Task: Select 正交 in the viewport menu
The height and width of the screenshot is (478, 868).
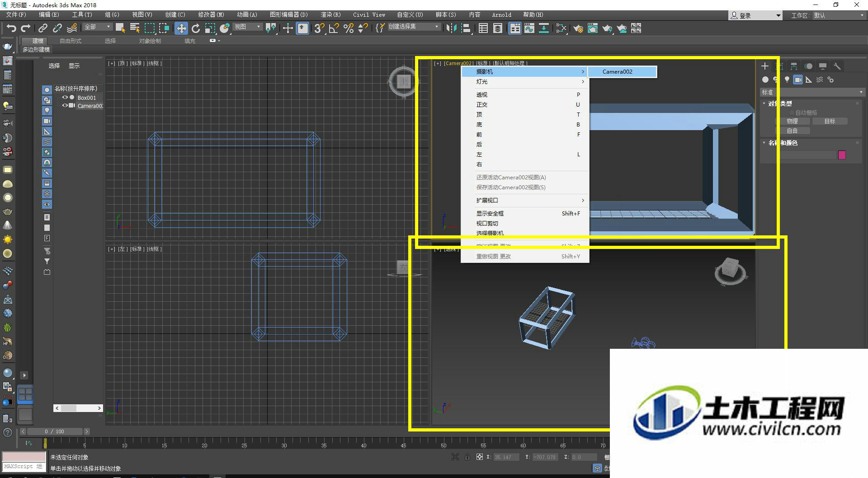Action: tap(525, 105)
